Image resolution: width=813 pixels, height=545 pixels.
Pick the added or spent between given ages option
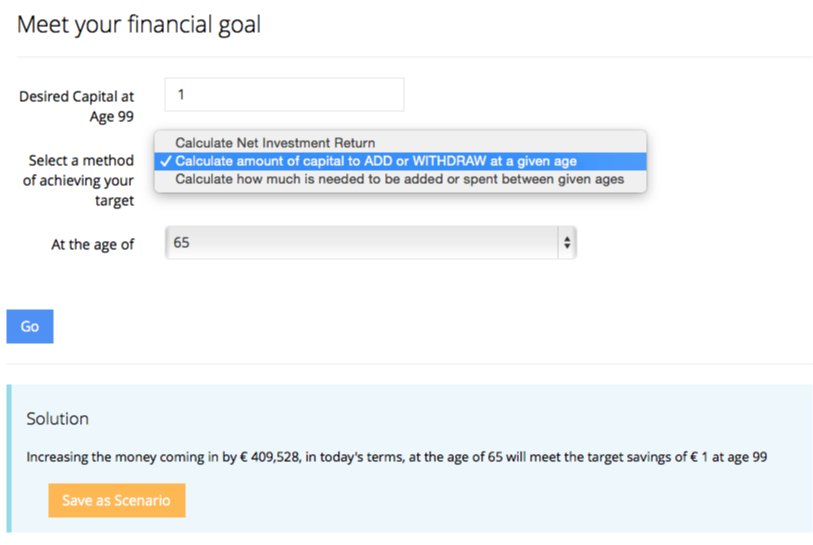(x=399, y=179)
